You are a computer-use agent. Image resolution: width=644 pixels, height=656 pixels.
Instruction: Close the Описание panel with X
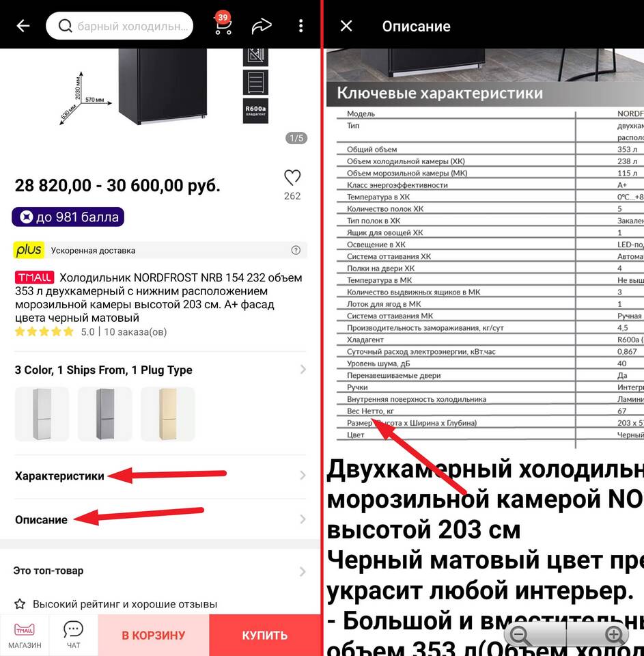pyautogui.click(x=346, y=26)
